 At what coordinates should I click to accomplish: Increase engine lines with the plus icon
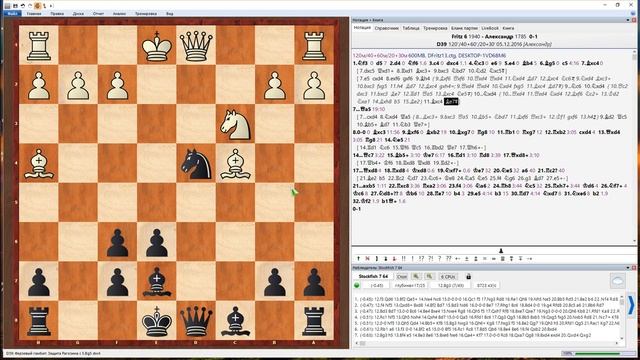pos(429,277)
